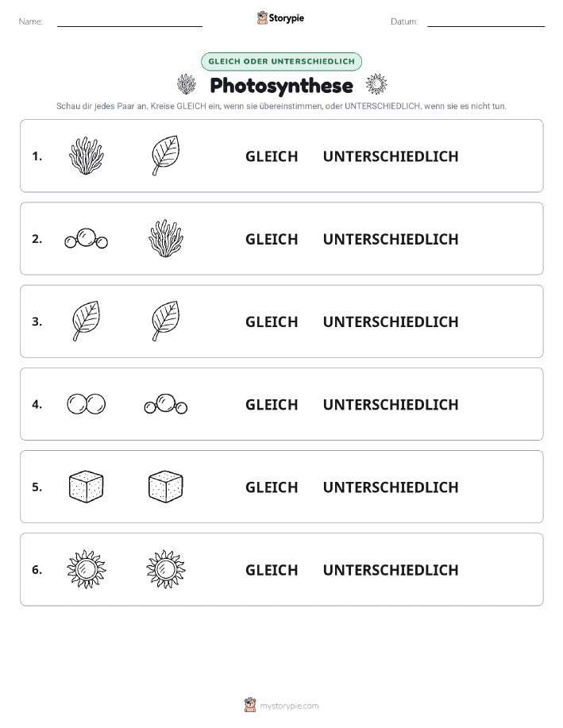Viewport: 563px width, 728px height.
Task: Select UNTERSCHIEDLICH for row 2
Action: pyautogui.click(x=391, y=239)
